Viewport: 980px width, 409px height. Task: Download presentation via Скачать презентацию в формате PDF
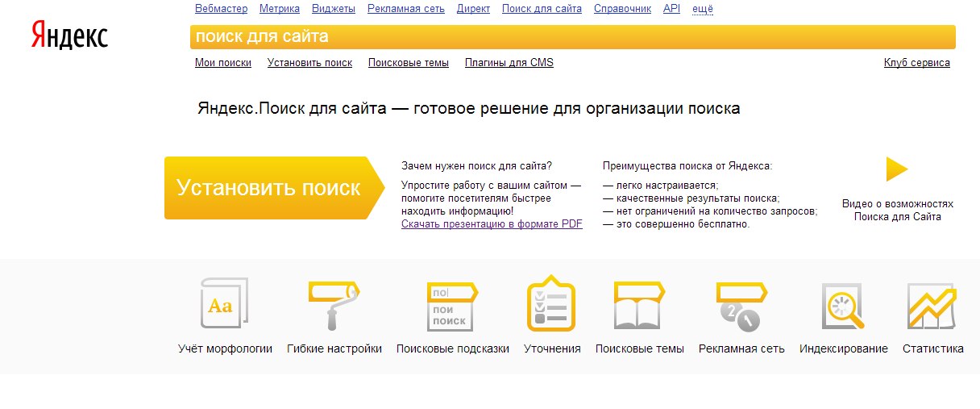(492, 224)
